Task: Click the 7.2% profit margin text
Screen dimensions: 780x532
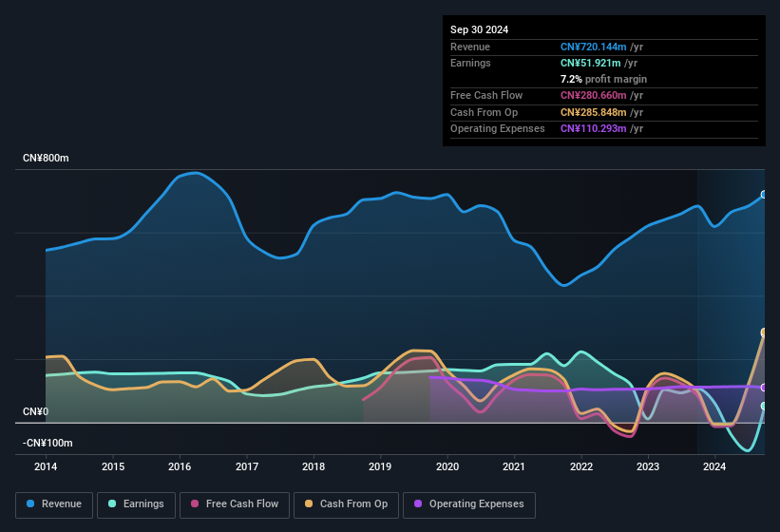Action: point(603,79)
